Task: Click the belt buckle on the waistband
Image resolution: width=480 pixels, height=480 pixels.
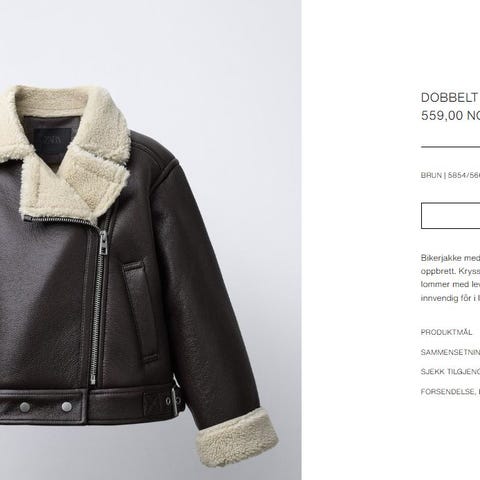Action: (x=175, y=400)
